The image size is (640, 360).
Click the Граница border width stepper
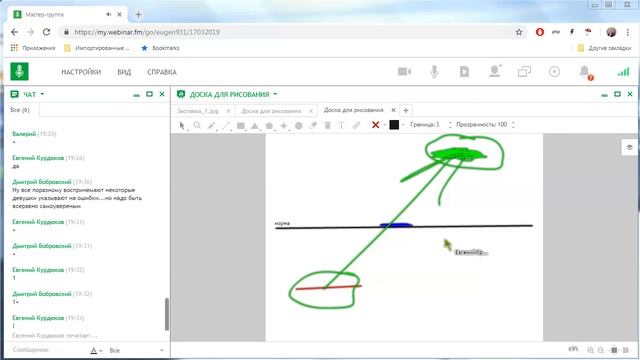pos(450,125)
